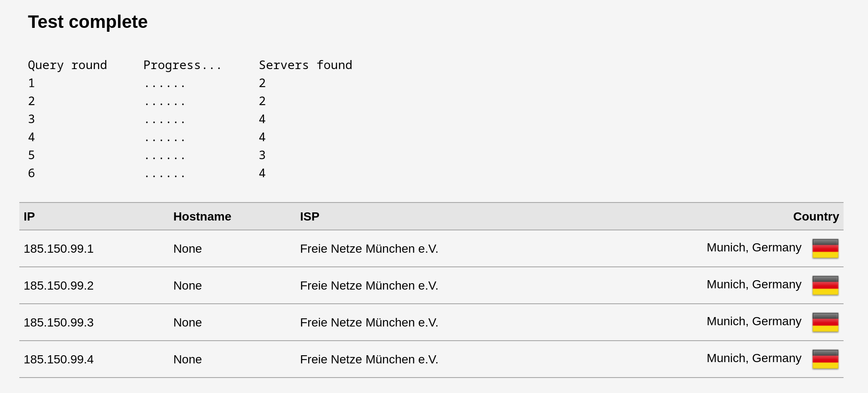Select IP address 185.150.99.2
The width and height of the screenshot is (868, 393).
(58, 286)
